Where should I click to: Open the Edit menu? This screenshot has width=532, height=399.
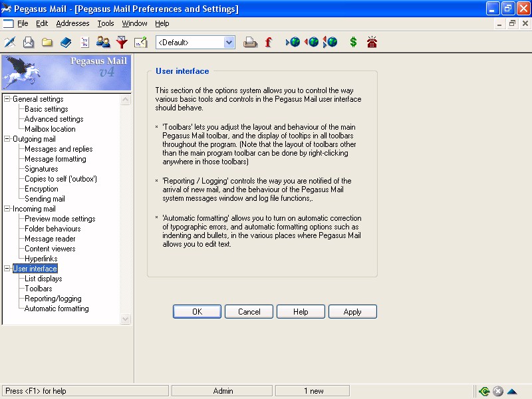coord(42,23)
